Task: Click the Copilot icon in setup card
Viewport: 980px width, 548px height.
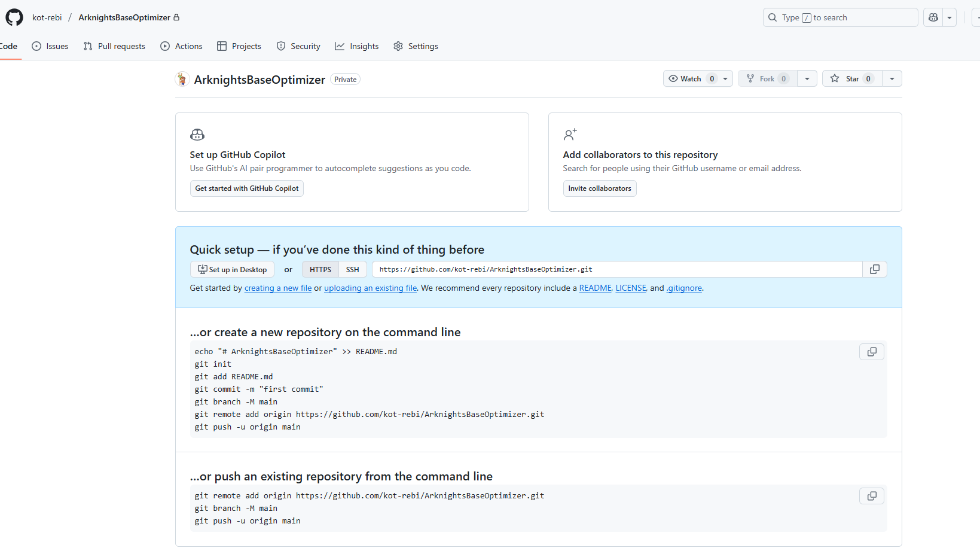Action: coord(197,135)
